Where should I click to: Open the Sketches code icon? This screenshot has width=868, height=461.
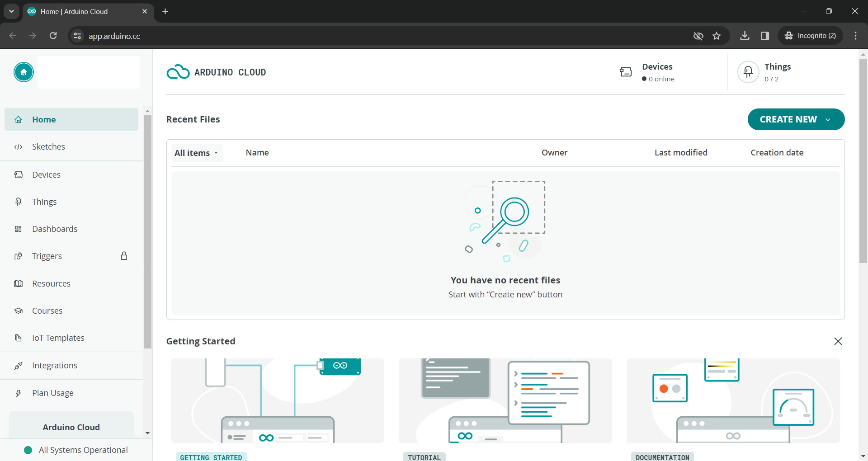[x=19, y=147]
